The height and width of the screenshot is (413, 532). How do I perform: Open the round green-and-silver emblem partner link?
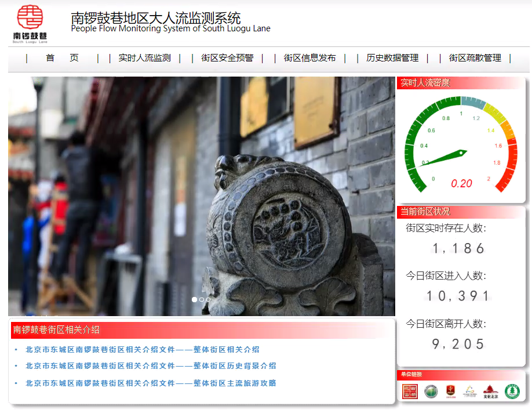(431, 392)
